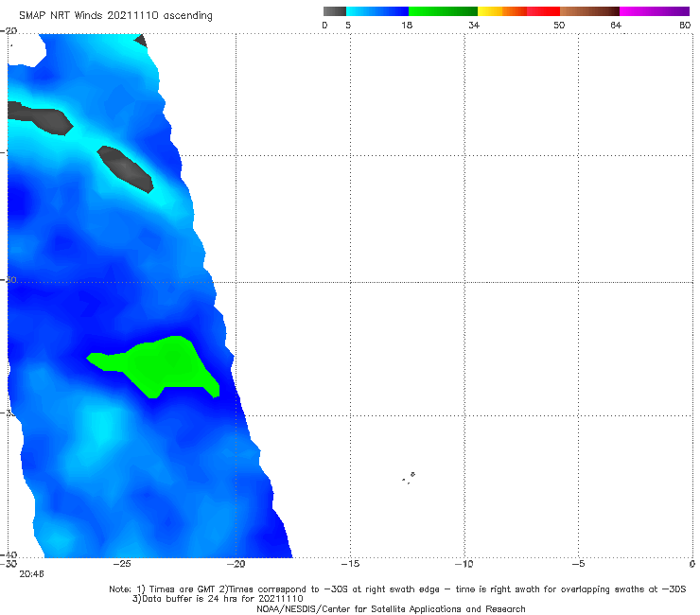Viewport: 700px width, 615px height.
Task: Click the swath time label '20:46'
Action: (32, 574)
